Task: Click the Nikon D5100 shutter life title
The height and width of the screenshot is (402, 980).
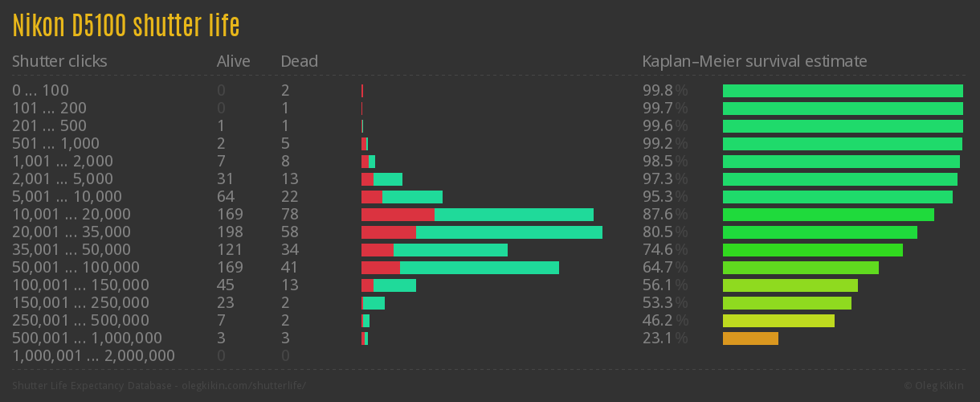Action: (126, 27)
